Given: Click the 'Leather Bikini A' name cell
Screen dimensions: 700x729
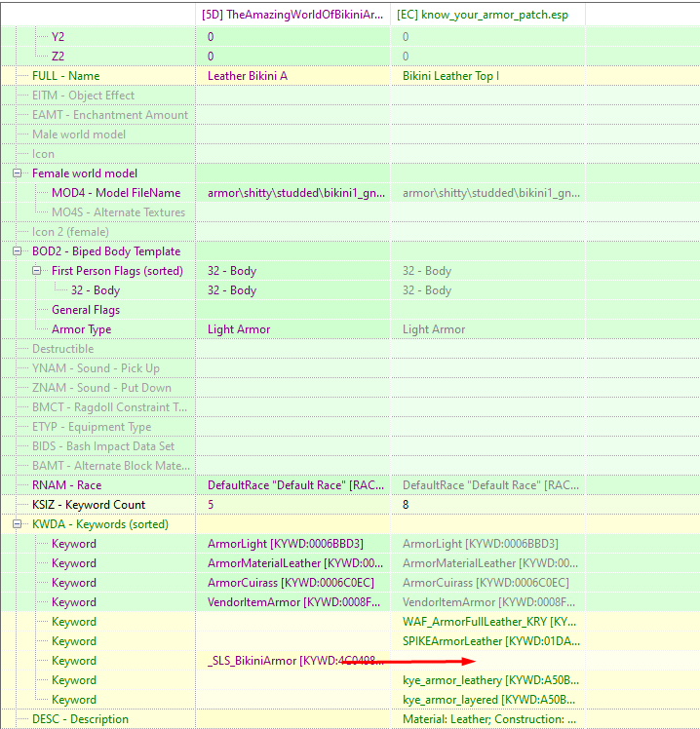Looking at the screenshot, I should point(292,76).
